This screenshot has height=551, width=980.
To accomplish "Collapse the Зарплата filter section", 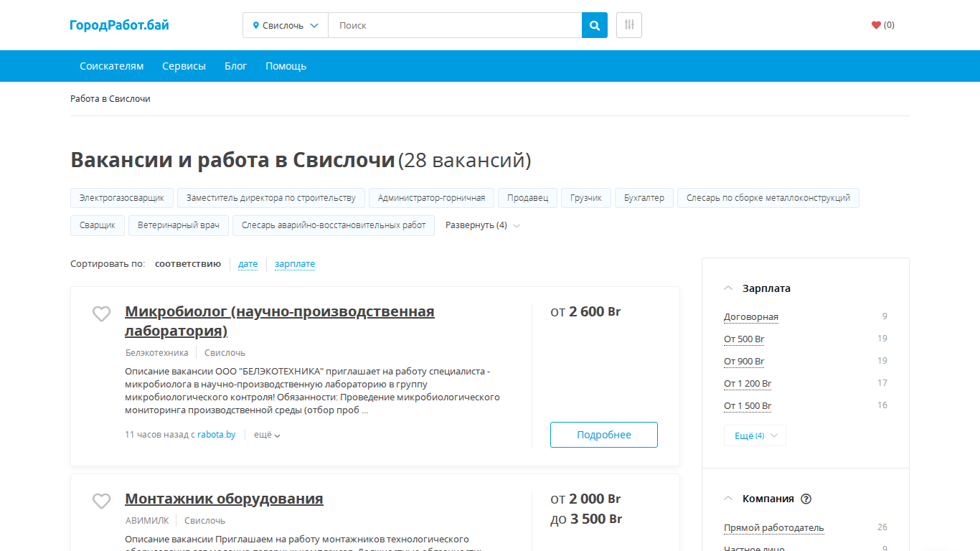I will coord(757,288).
